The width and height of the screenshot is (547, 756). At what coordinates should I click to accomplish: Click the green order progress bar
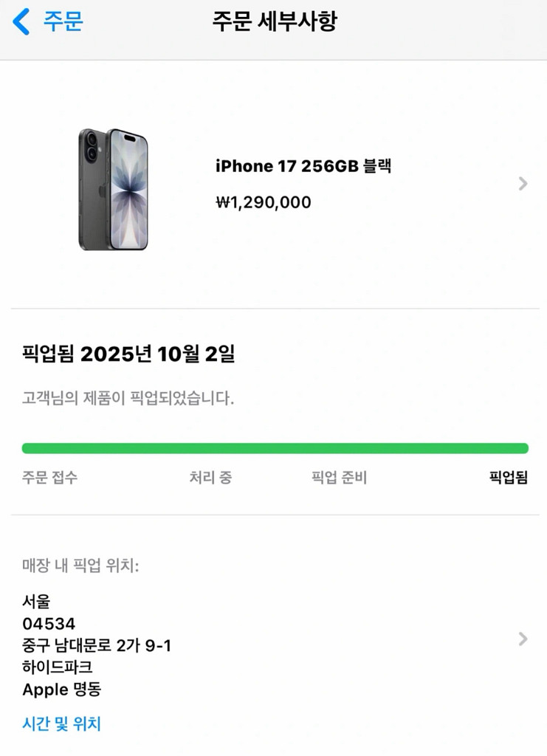click(x=275, y=448)
